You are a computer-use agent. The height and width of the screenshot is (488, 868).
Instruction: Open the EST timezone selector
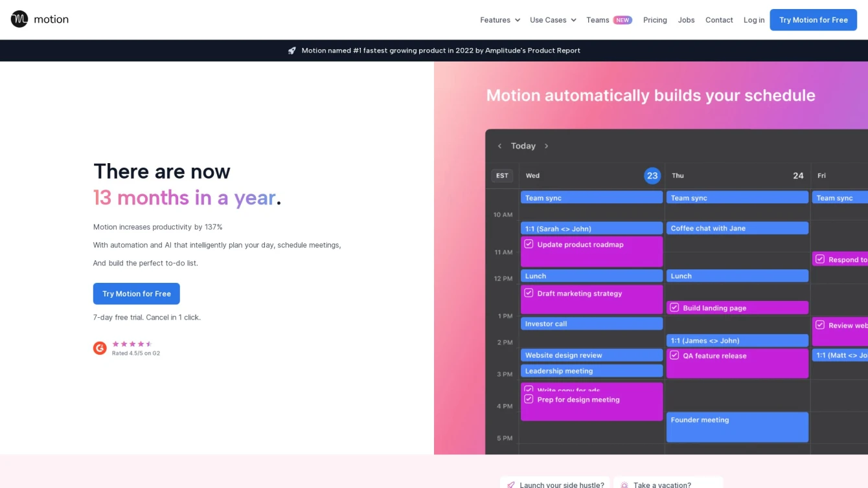[502, 175]
